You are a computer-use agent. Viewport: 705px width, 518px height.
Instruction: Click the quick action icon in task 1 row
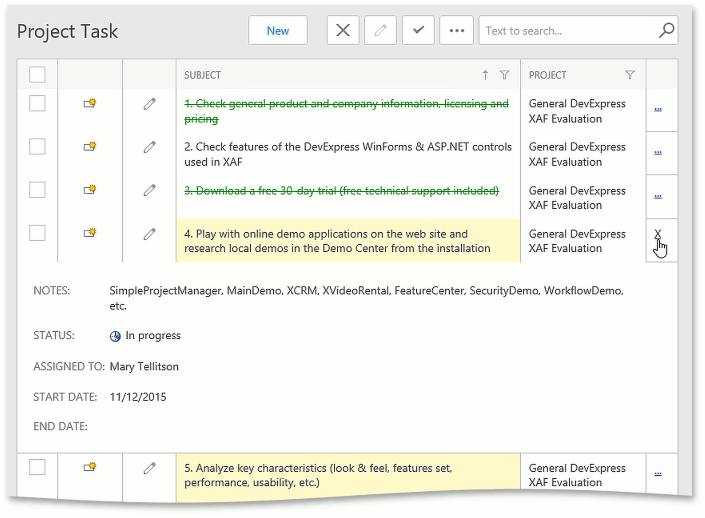point(90,103)
